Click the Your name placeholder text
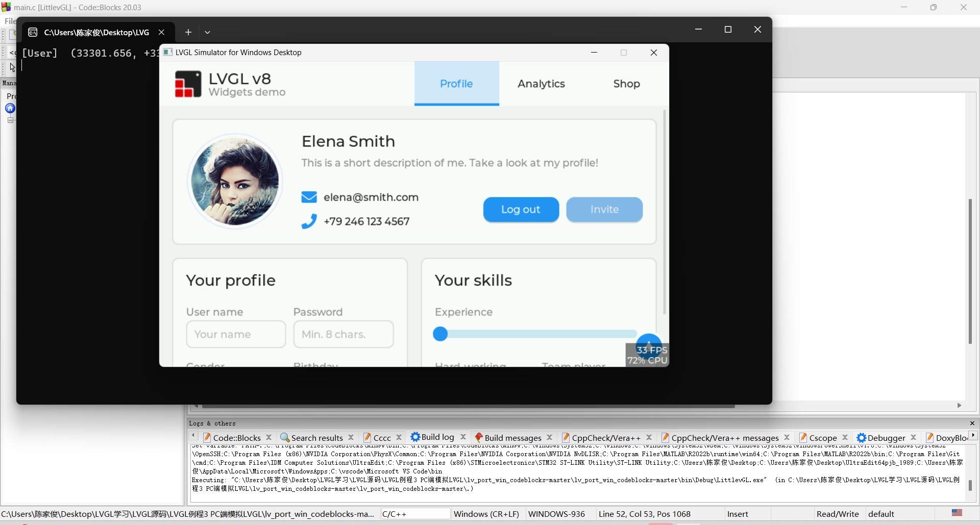 [223, 334]
